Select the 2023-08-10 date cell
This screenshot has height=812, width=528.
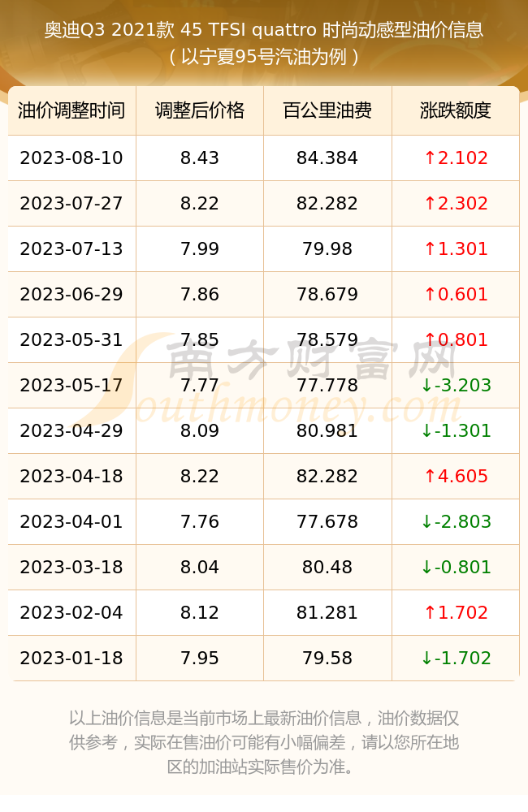point(71,158)
